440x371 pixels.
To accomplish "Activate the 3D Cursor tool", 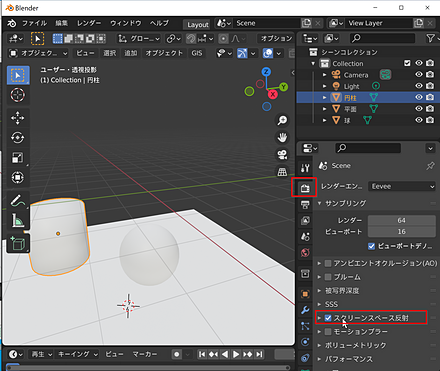I will click(x=18, y=95).
